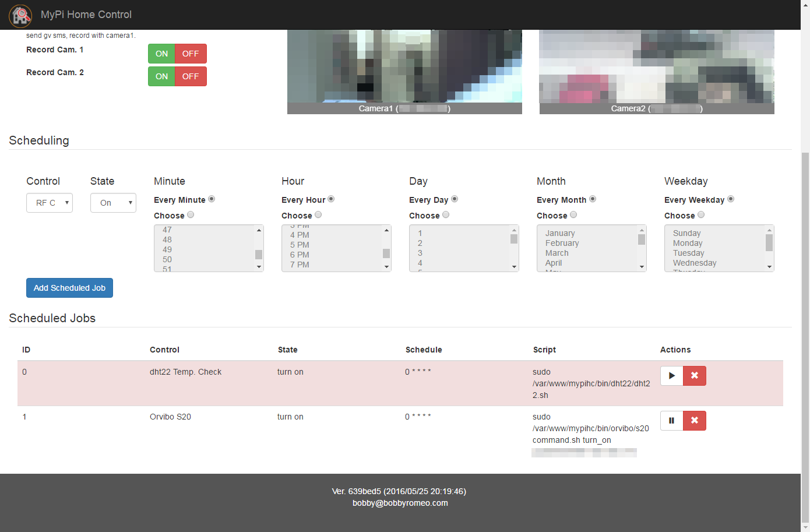
Task: Select February in Month list
Action: (562, 243)
